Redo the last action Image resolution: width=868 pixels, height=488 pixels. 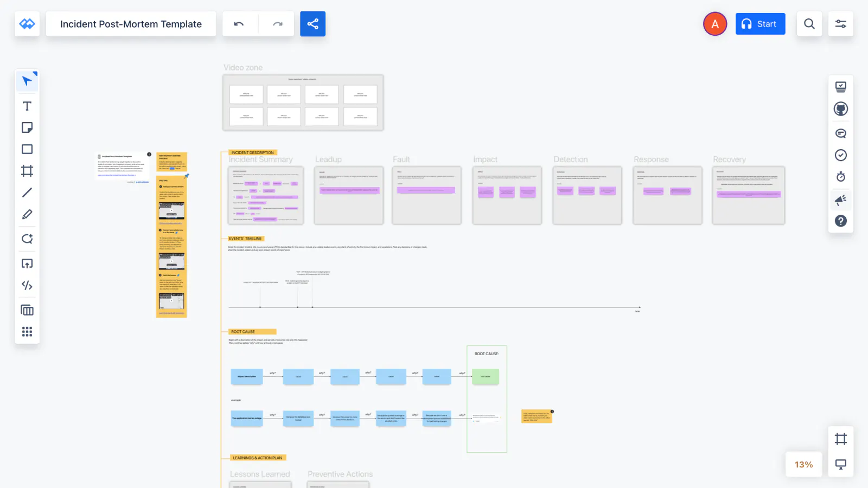click(277, 24)
